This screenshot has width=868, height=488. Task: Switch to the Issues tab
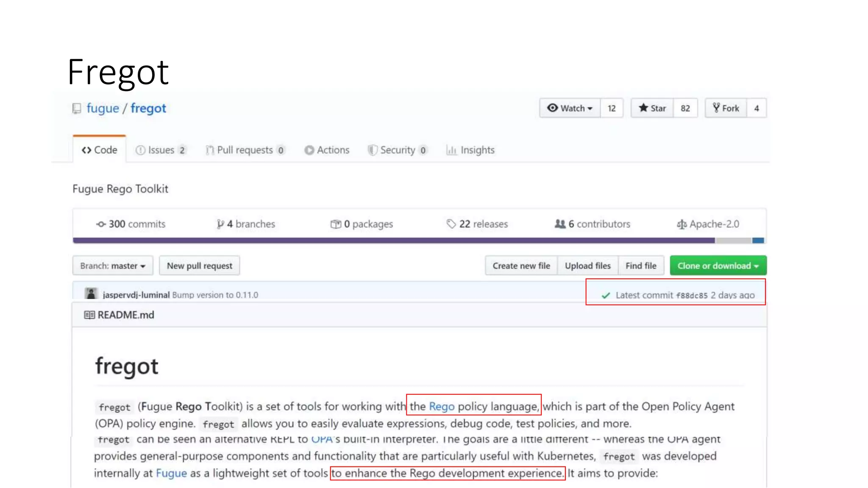click(x=160, y=150)
